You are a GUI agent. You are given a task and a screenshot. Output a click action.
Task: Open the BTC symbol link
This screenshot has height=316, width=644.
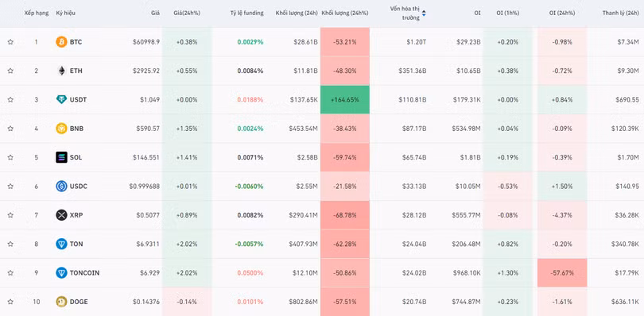click(x=76, y=42)
